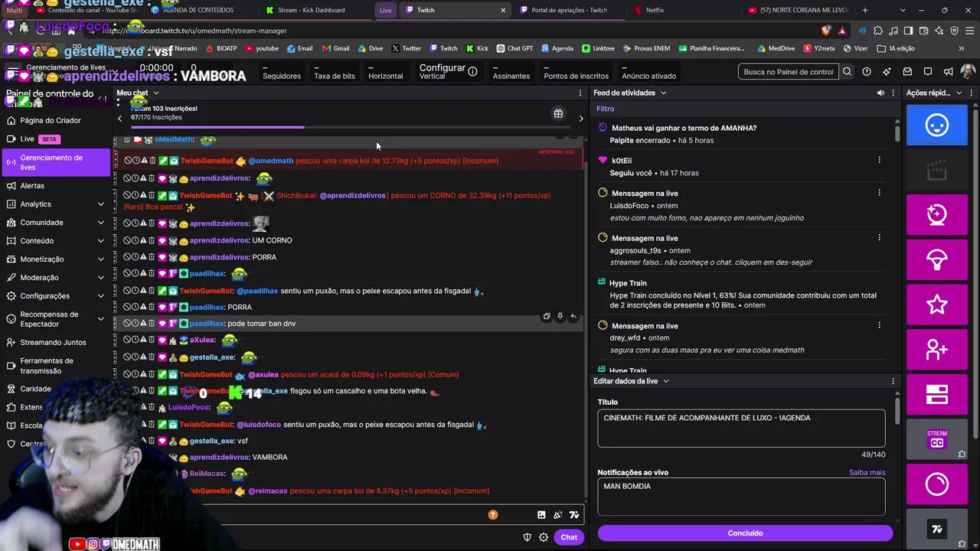Click the orange bits icon in chat input

point(493,515)
